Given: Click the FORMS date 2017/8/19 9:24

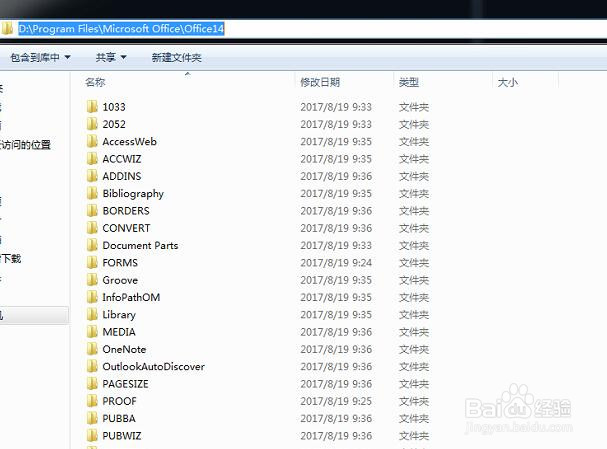Looking at the screenshot, I should coord(336,263).
